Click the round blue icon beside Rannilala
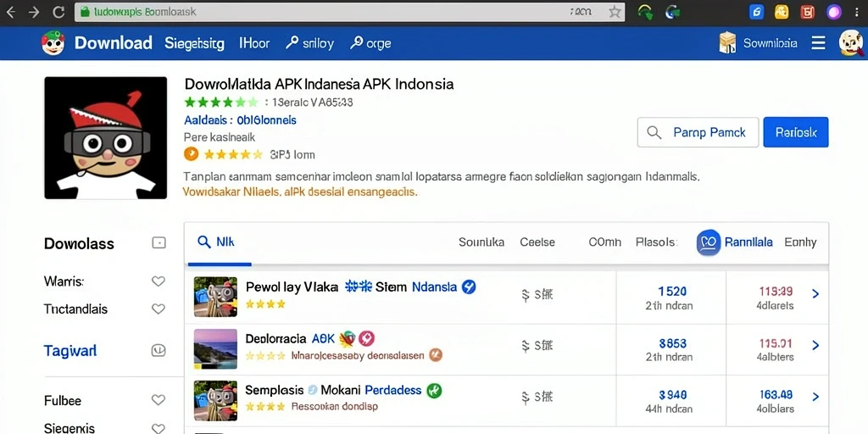868x434 pixels. [709, 242]
